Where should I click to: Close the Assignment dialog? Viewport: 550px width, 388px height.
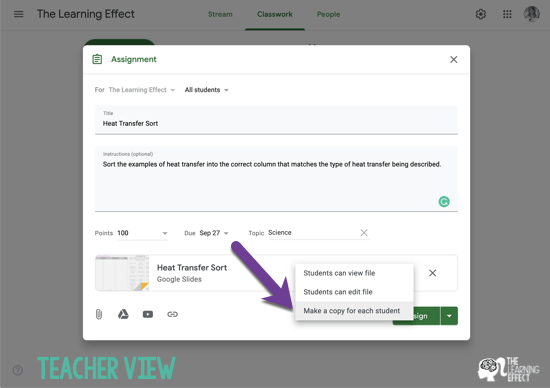[454, 60]
